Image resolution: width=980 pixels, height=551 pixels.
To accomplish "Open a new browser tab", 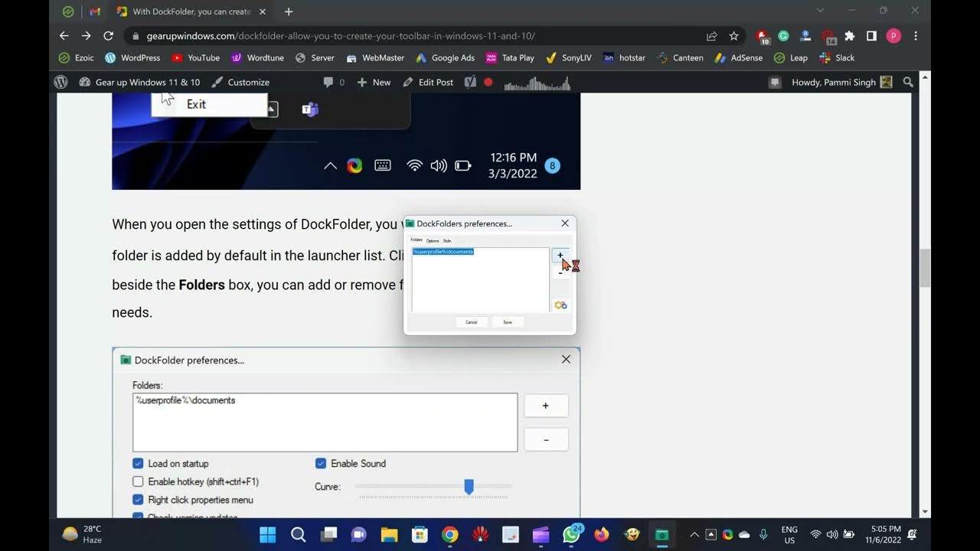I will pos(289,11).
